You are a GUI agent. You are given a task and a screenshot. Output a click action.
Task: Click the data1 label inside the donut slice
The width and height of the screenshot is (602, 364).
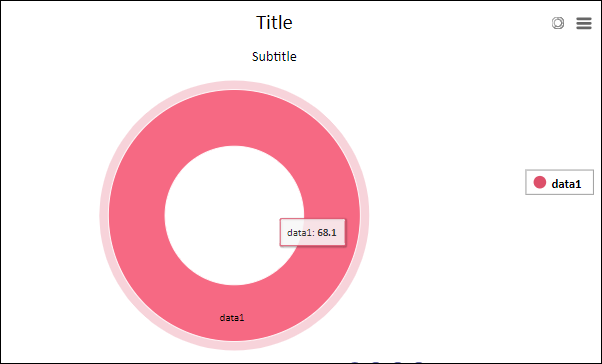(232, 318)
